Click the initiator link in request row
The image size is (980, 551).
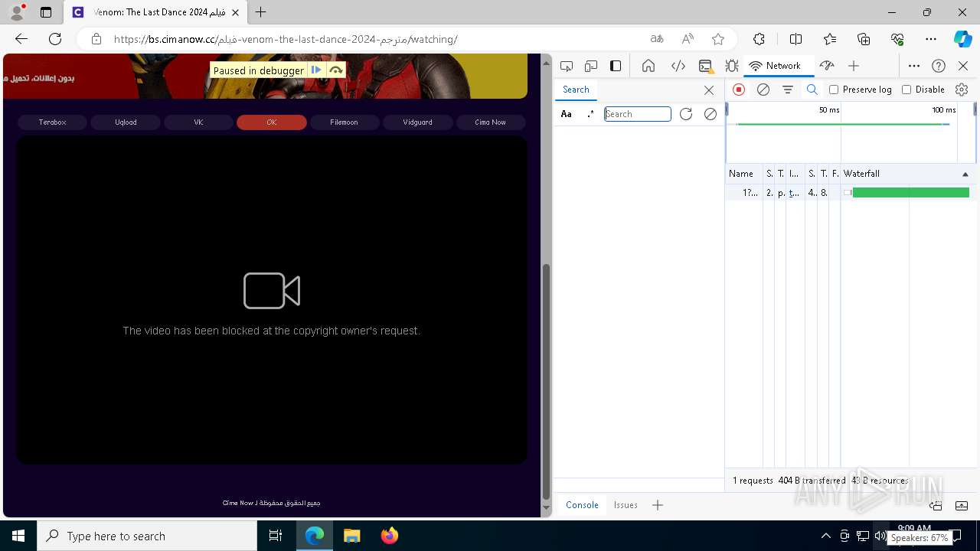[794, 193]
